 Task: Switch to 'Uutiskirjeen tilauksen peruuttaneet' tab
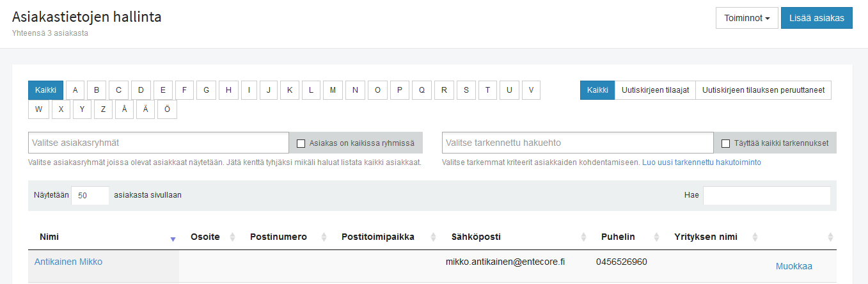[x=763, y=90]
